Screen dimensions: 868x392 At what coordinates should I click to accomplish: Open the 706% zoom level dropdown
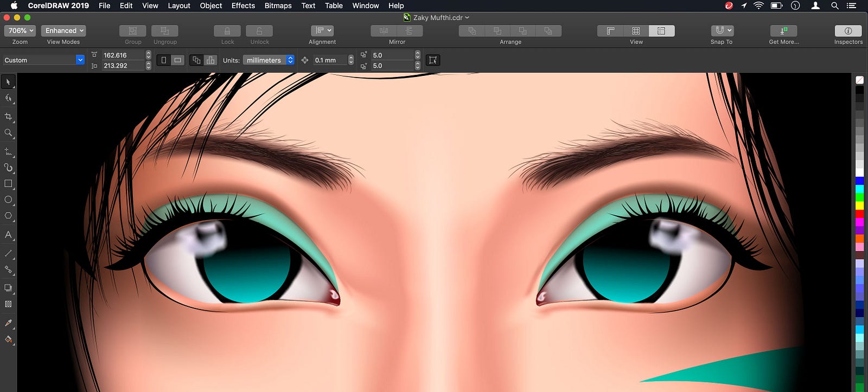tap(21, 31)
